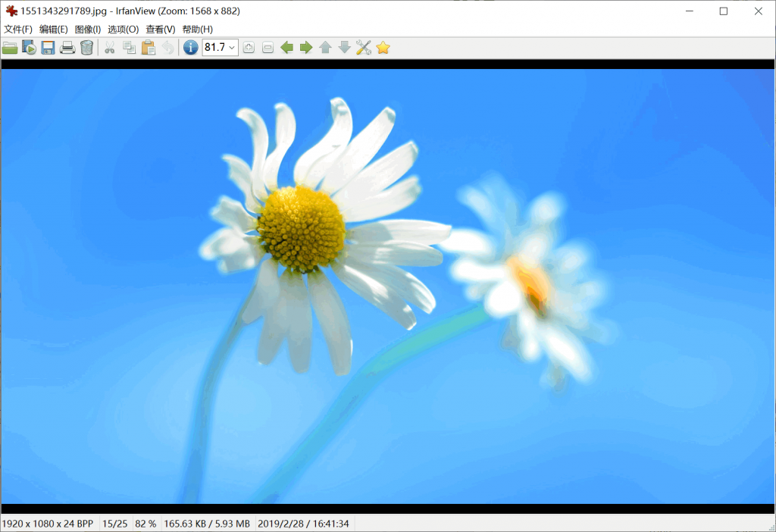Delete the file with the trash bin icon
The image size is (776, 532).
[x=86, y=48]
